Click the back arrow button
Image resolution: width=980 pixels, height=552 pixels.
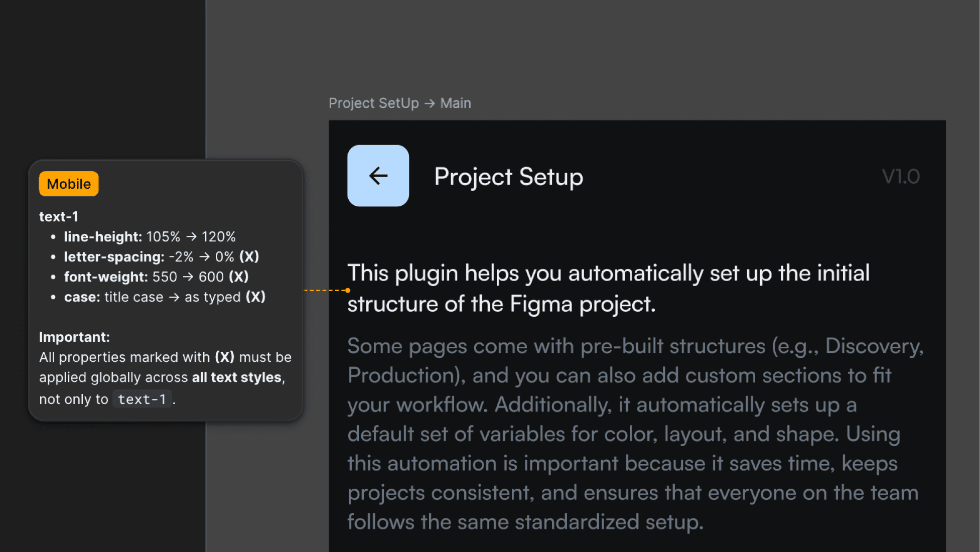[378, 176]
